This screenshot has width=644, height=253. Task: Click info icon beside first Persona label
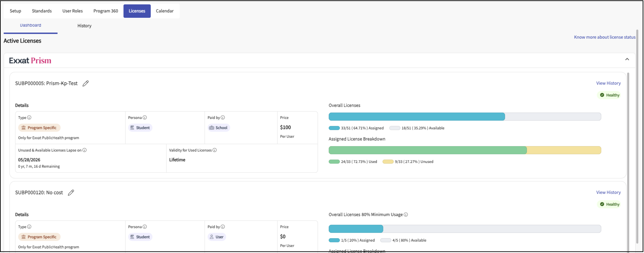coord(145,117)
